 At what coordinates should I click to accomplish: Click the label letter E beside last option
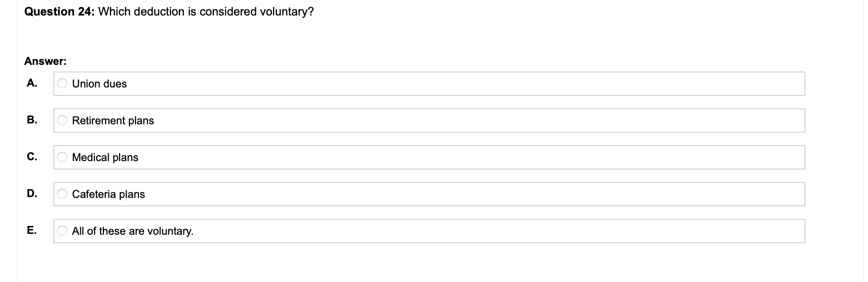point(32,229)
